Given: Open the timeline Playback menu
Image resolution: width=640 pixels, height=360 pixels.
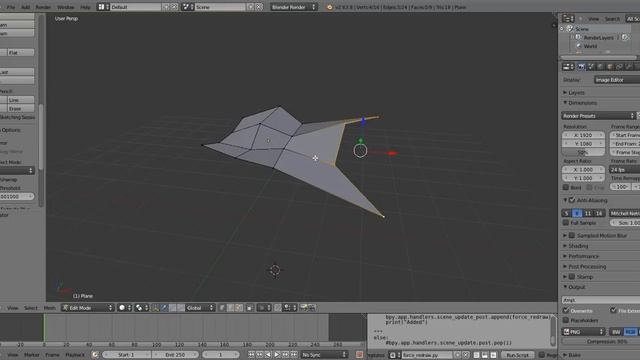Looking at the screenshot, I should coord(75,355).
